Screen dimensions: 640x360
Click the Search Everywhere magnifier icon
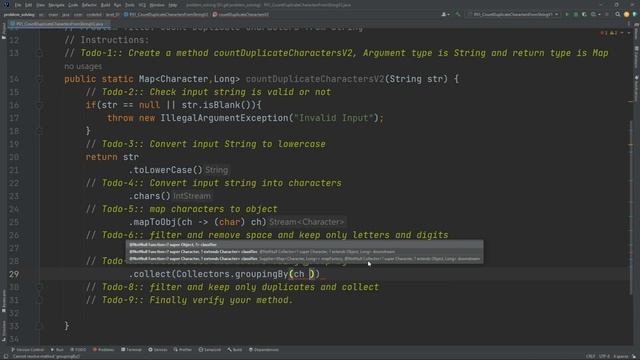[x=618, y=14]
